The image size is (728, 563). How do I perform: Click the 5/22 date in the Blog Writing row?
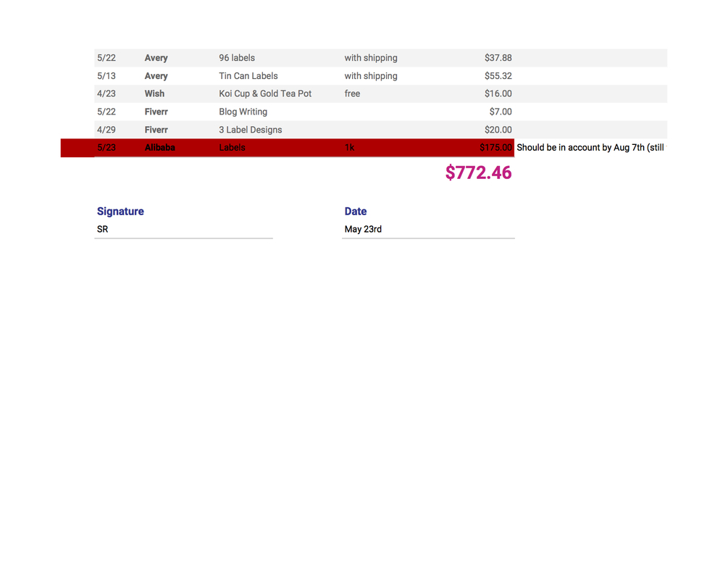(106, 112)
